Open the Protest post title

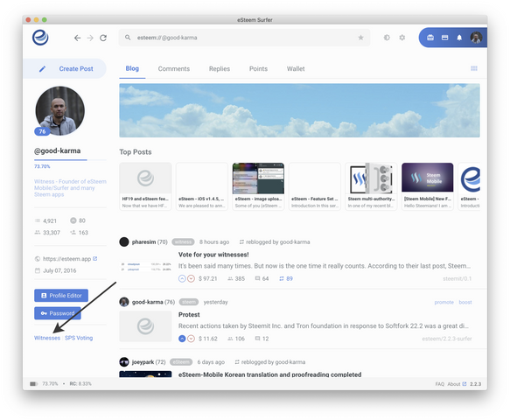(x=189, y=315)
